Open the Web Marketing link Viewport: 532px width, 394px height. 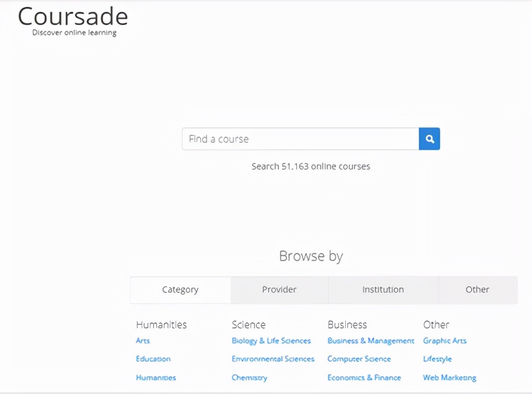pos(449,378)
